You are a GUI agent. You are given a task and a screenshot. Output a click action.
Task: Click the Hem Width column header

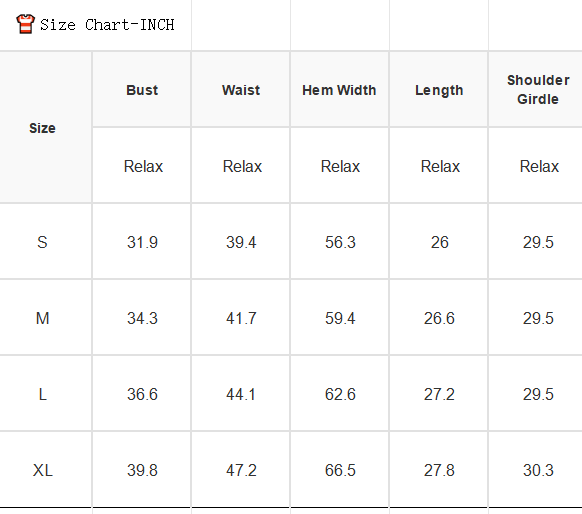339,90
